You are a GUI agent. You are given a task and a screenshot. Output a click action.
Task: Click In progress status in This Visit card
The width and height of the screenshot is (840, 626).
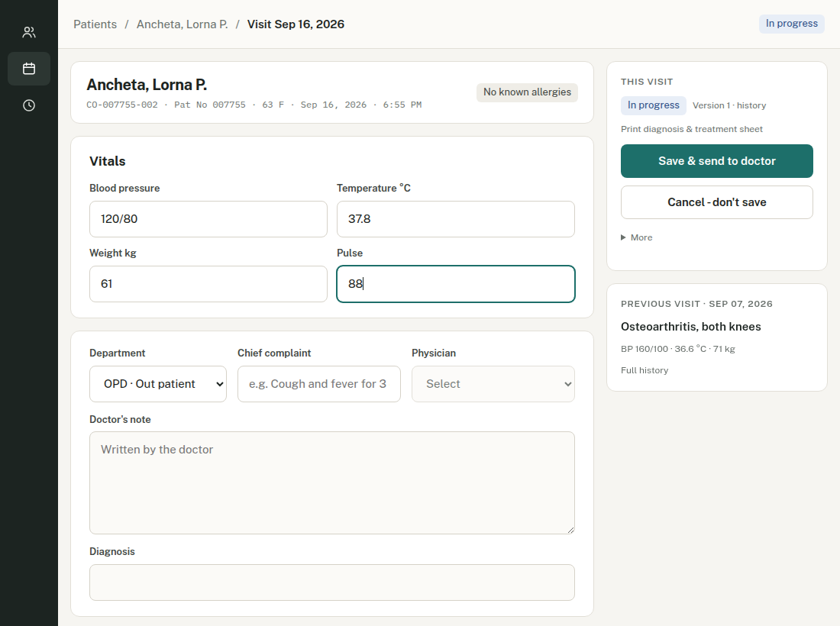coord(654,105)
